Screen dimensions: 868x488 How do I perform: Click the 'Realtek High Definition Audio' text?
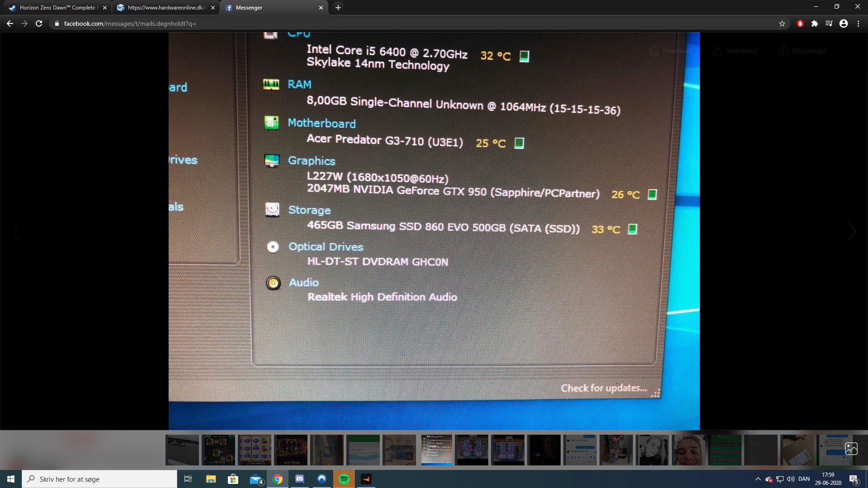pos(382,297)
